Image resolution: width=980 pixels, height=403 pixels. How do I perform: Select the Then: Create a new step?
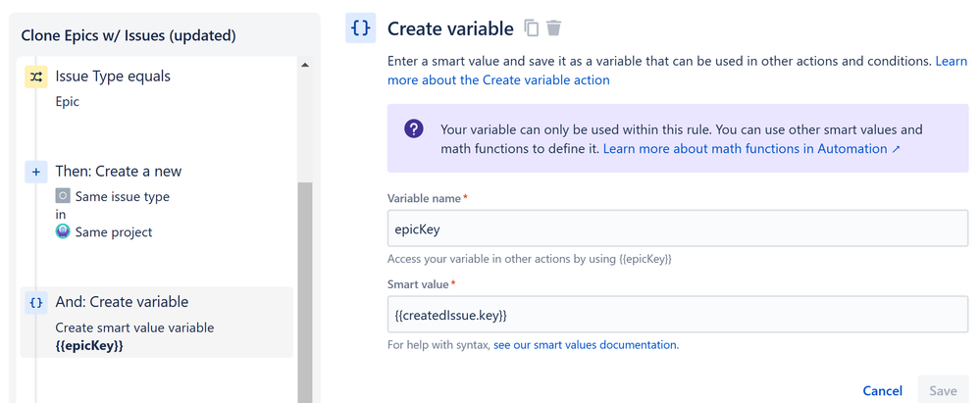click(118, 172)
